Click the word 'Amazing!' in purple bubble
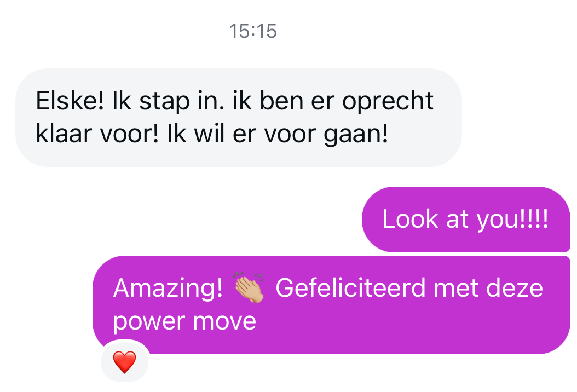 tap(168, 289)
